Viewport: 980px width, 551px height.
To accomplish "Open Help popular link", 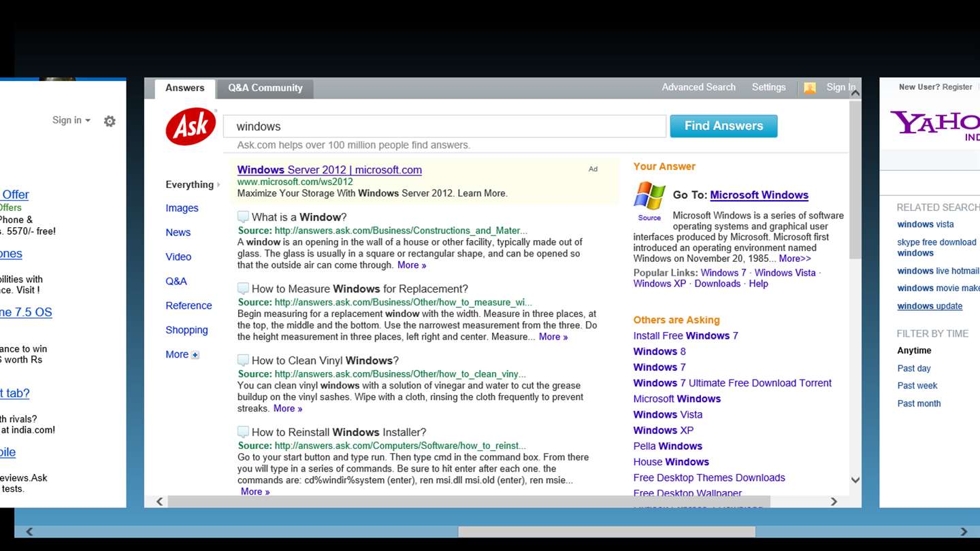I will 758,284.
